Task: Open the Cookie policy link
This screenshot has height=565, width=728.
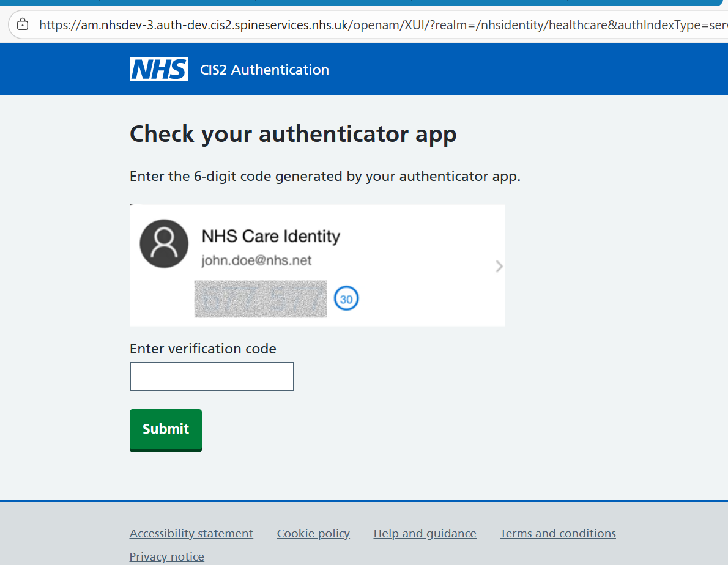Action: 313,533
